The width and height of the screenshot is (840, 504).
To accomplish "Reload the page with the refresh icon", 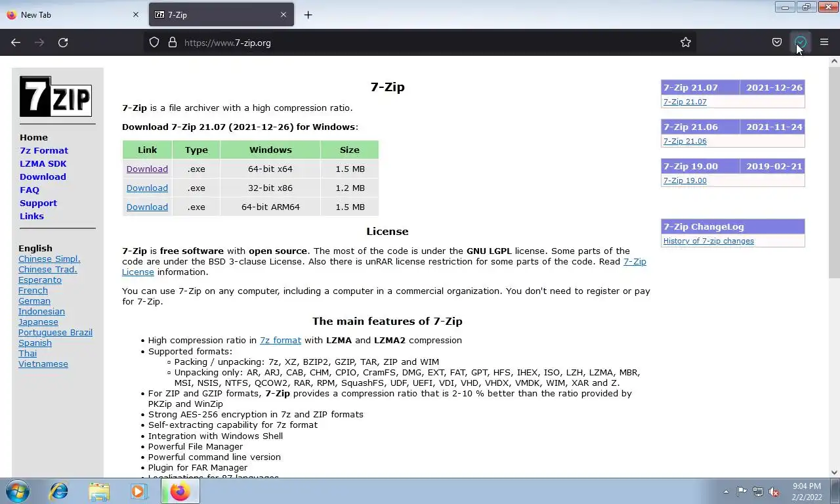I will click(x=63, y=43).
